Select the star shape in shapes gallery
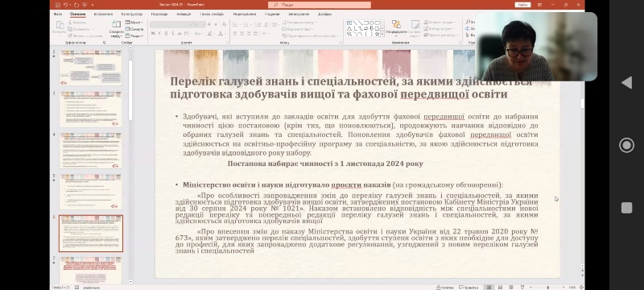Image resolution: width=644 pixels, height=290 pixels. click(x=377, y=34)
